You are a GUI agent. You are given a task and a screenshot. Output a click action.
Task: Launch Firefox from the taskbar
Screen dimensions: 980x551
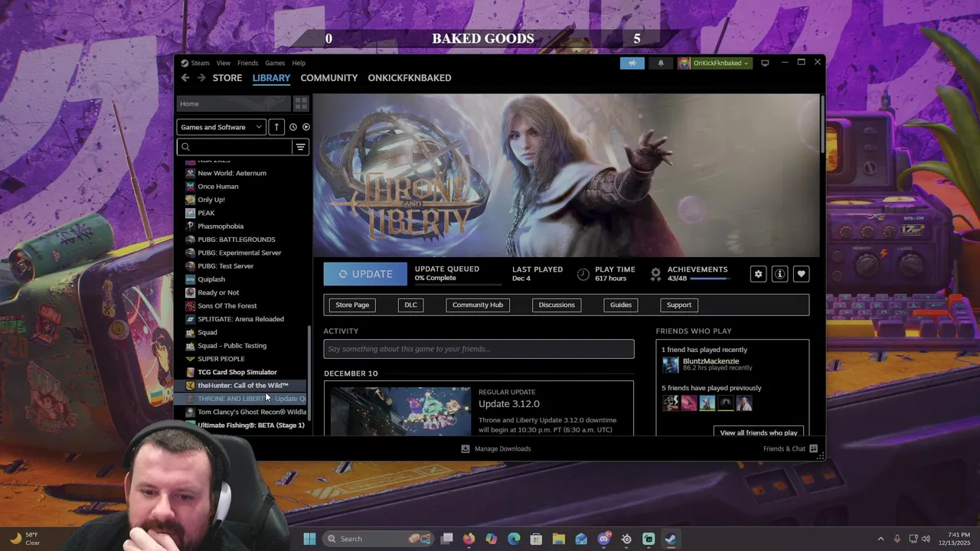tap(469, 539)
